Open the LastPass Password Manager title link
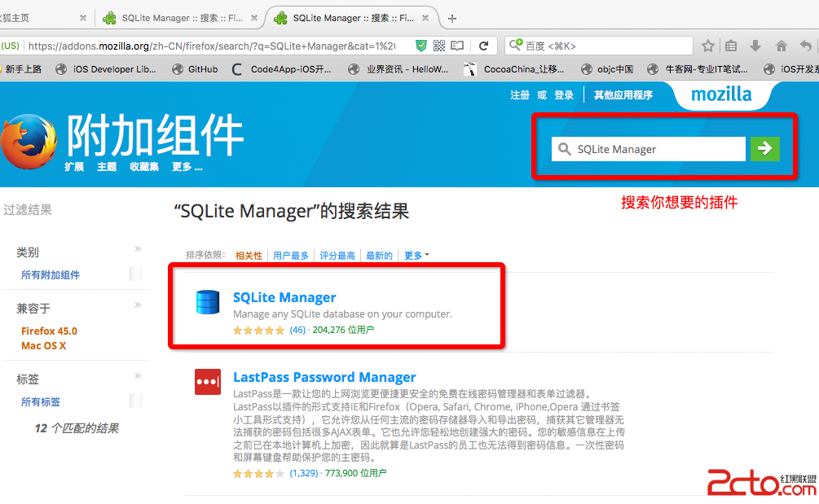Screen dimensions: 819x504 click(324, 377)
